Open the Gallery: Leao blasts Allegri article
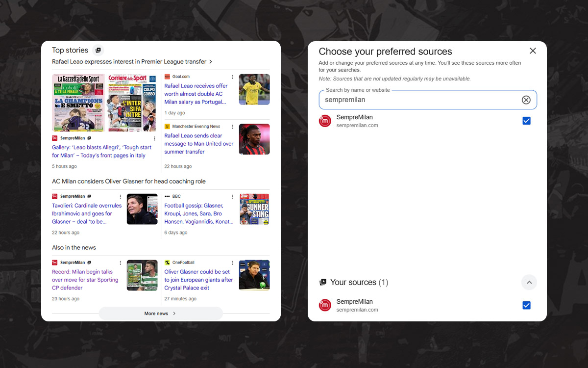The image size is (588, 368). point(102,151)
